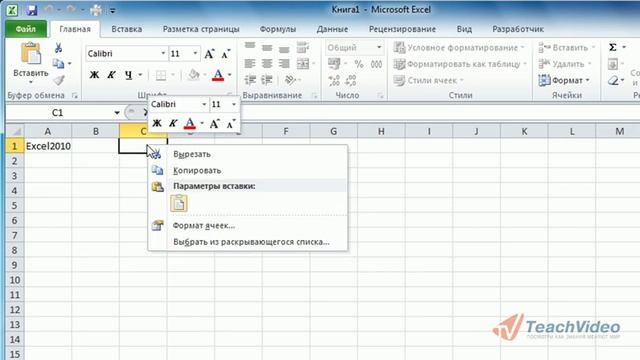Click the Удалить cells button
This screenshot has width=640, height=360.
click(564, 64)
